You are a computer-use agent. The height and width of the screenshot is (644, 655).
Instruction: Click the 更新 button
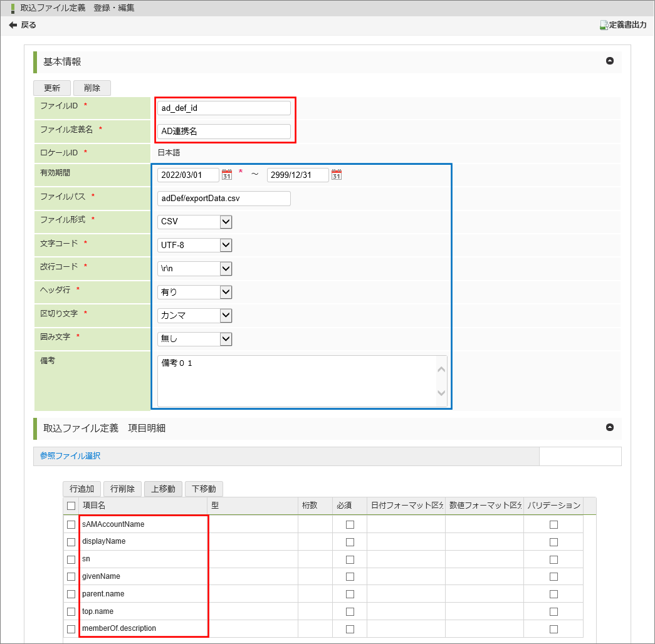click(52, 88)
